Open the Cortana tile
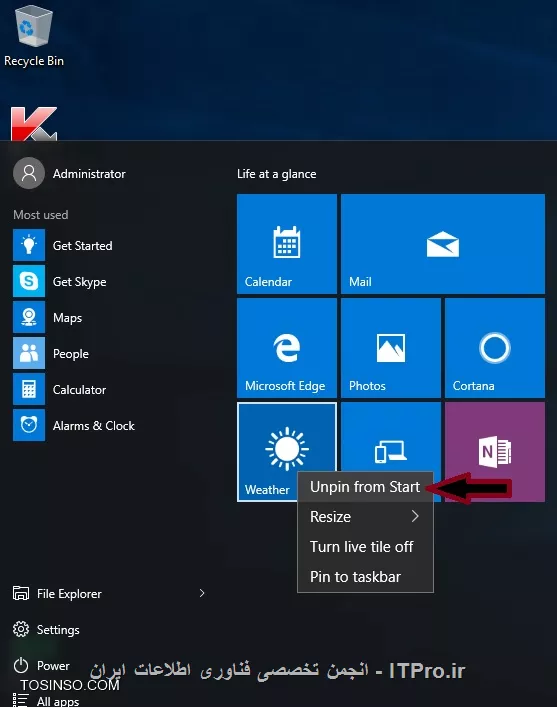Viewport: 557px width, 707px height. 495,348
